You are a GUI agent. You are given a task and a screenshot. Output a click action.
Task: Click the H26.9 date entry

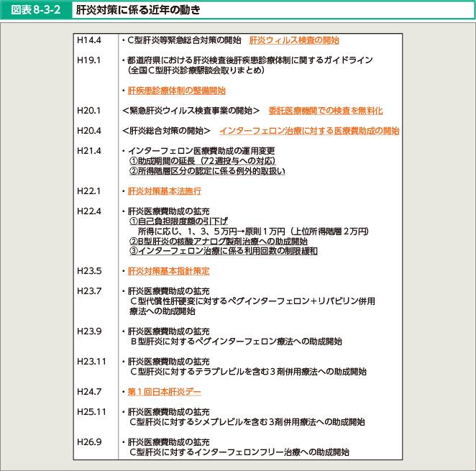coord(88,442)
